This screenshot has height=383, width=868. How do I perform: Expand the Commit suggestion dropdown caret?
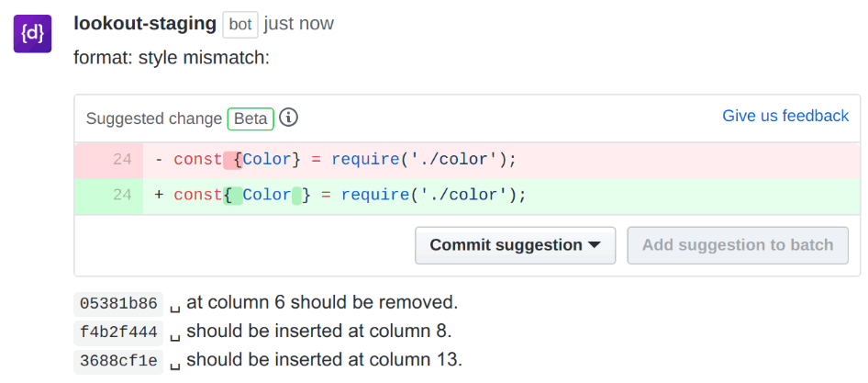coord(594,245)
